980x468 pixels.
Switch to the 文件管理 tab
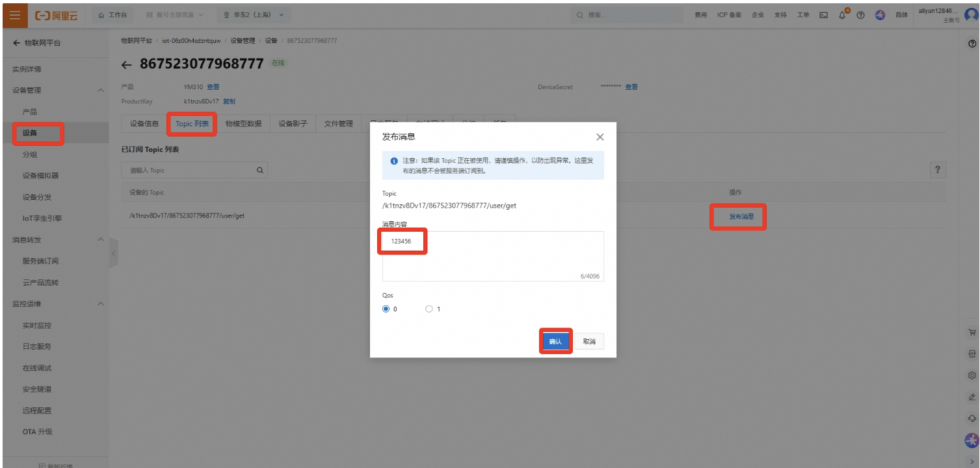click(338, 124)
